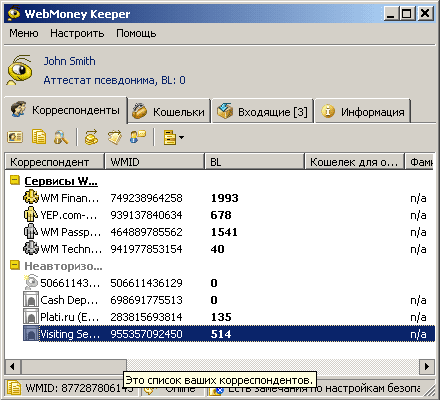Image resolution: width=440 pixels, height=400 pixels.
Task: Open the Информация tab
Action: (x=363, y=112)
